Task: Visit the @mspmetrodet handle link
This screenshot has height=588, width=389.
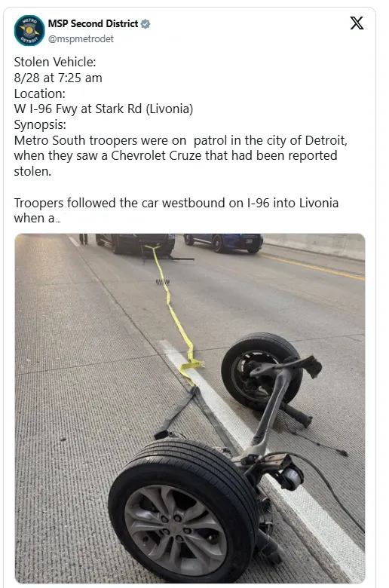Action: [x=81, y=39]
